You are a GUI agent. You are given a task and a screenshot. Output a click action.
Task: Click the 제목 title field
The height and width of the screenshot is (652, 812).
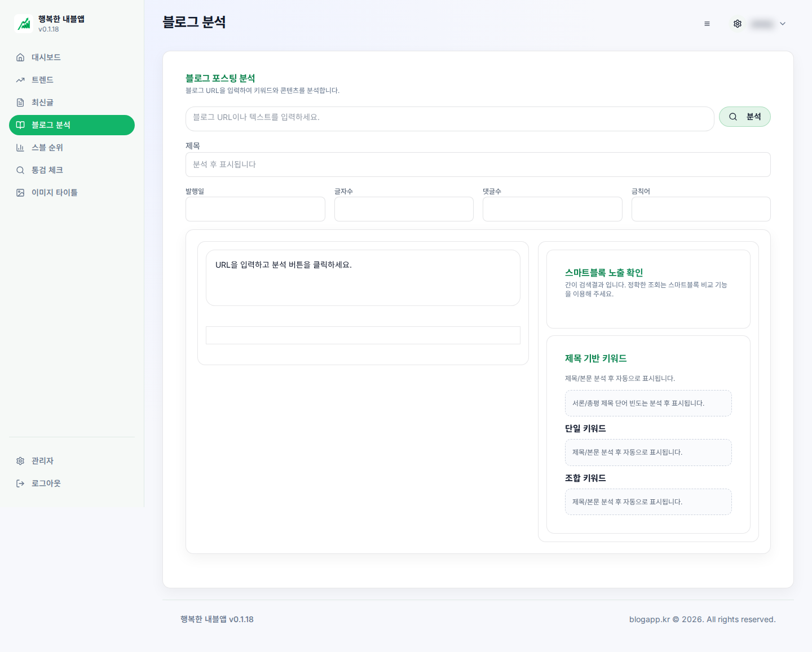click(x=478, y=165)
